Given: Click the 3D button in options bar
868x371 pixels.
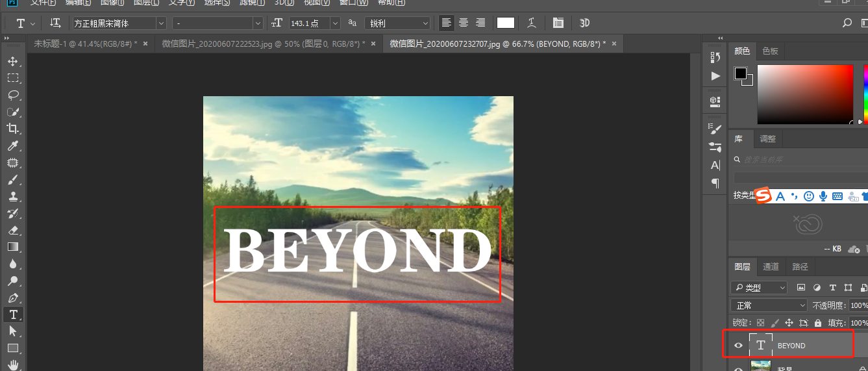Looking at the screenshot, I should [x=584, y=23].
